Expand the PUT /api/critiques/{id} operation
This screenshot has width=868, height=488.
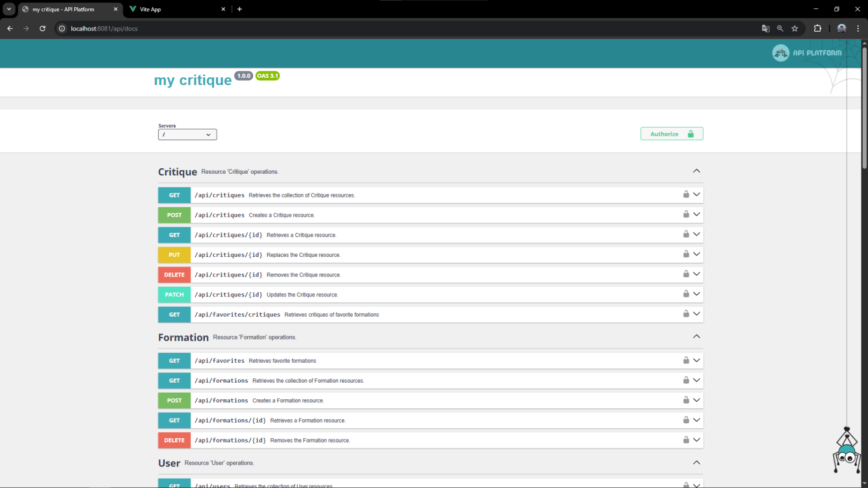696,254
